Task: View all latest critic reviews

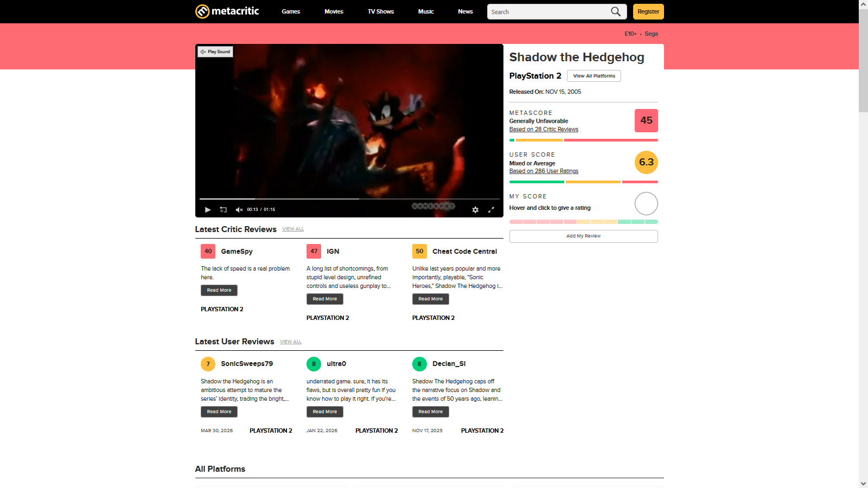Action: [293, 229]
